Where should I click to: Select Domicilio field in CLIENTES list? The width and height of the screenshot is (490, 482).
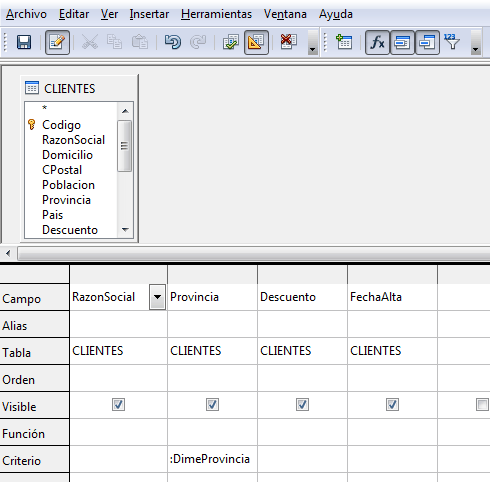67,155
